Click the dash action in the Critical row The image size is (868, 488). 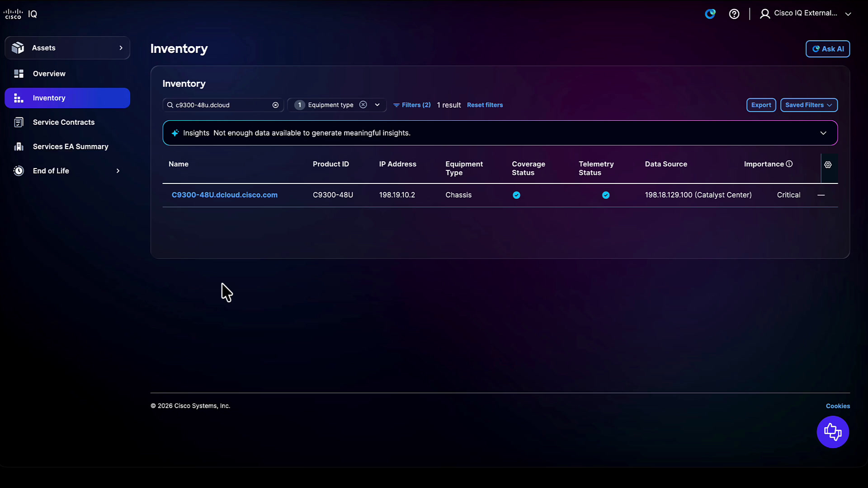click(821, 195)
